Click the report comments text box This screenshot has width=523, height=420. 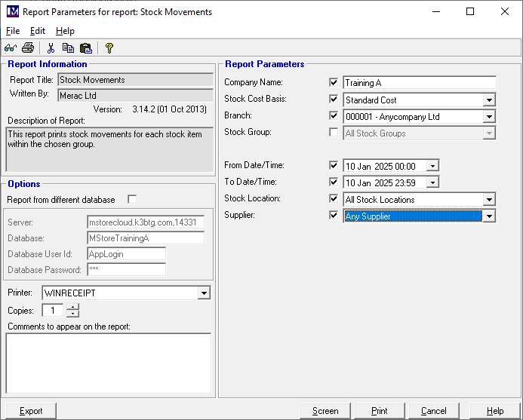108,363
